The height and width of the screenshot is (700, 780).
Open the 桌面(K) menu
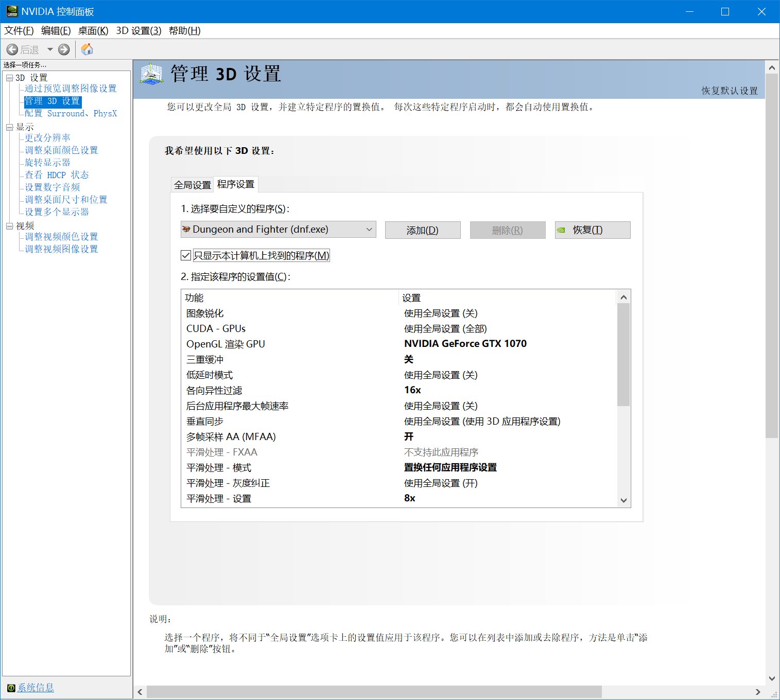93,30
